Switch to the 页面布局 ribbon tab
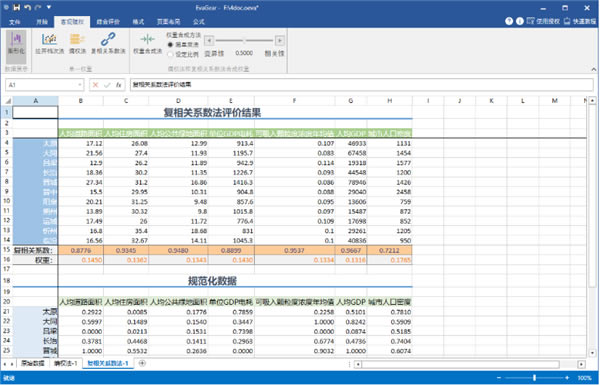Viewport: 600px width, 385px height. pos(168,22)
